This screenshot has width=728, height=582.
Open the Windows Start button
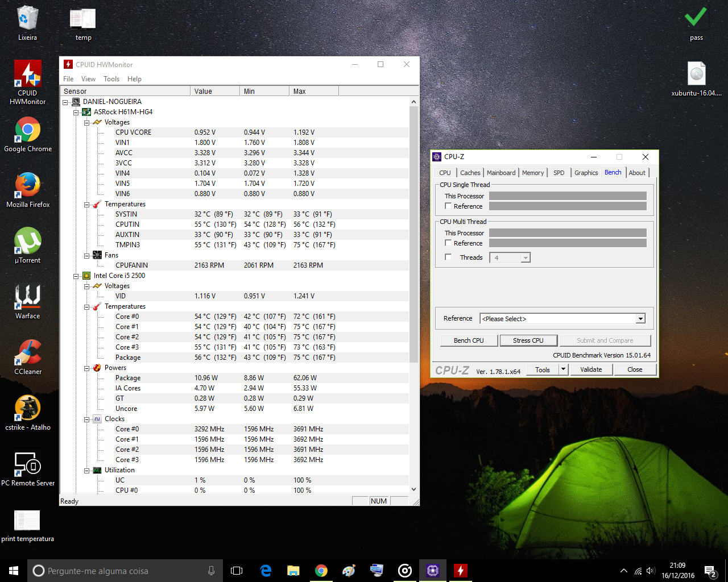pos(14,571)
